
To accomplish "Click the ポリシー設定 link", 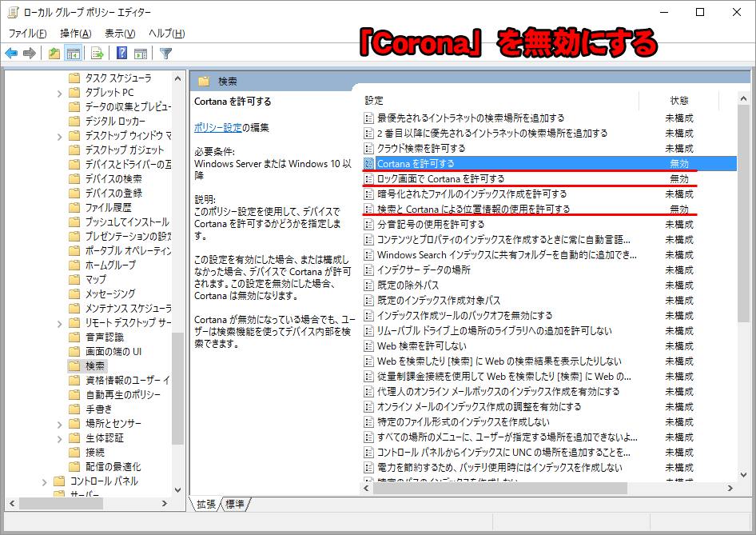I will point(218,127).
